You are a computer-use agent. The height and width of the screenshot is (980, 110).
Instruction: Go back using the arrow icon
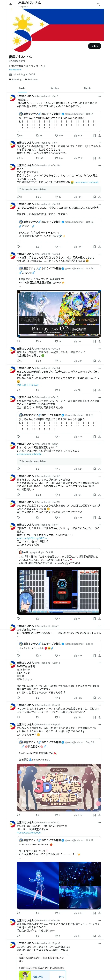11,5
